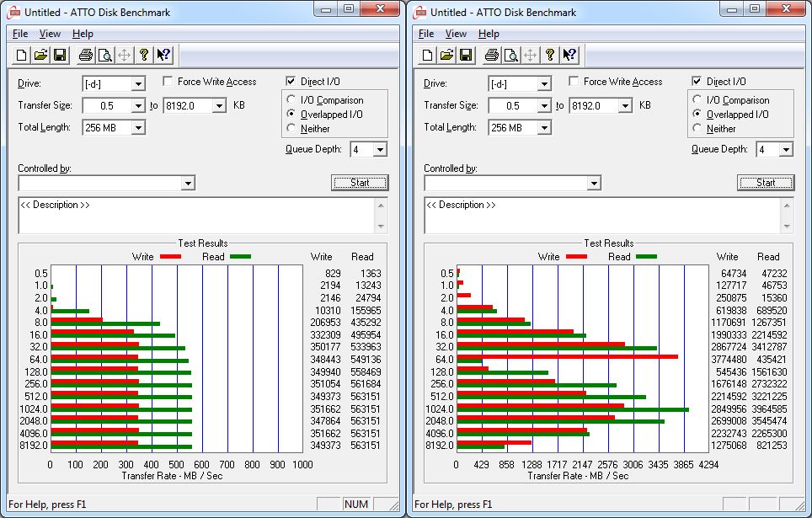
Task: Click write value 351054 in left window
Action: (325, 384)
